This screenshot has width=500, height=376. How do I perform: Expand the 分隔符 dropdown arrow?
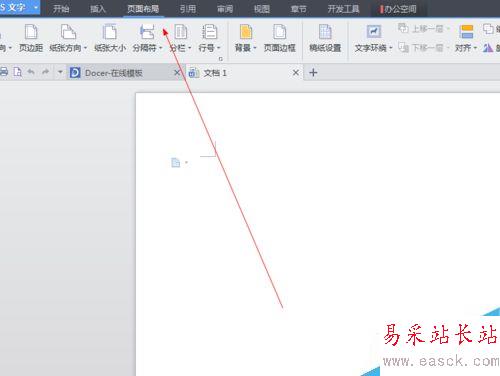tap(161, 48)
